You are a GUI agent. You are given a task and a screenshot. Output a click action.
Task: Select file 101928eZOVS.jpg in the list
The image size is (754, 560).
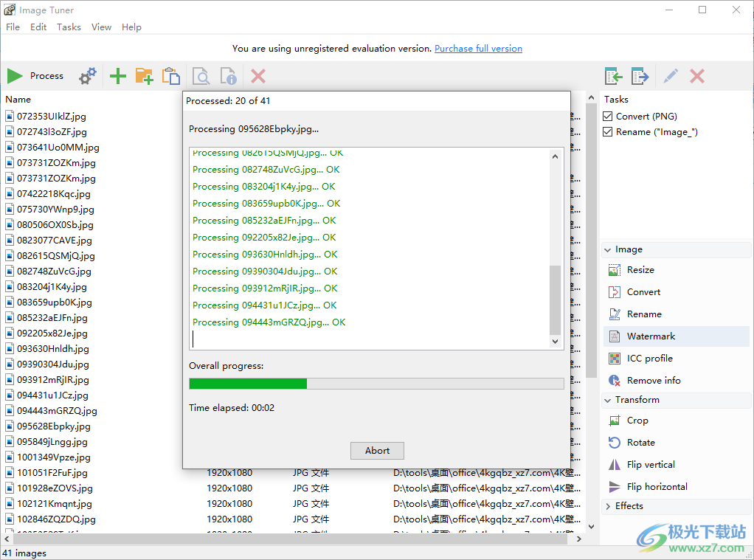(55, 488)
